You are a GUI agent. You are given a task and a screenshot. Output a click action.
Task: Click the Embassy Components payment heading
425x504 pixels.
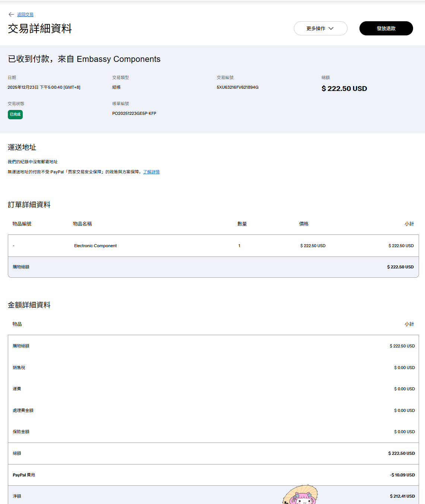84,59
